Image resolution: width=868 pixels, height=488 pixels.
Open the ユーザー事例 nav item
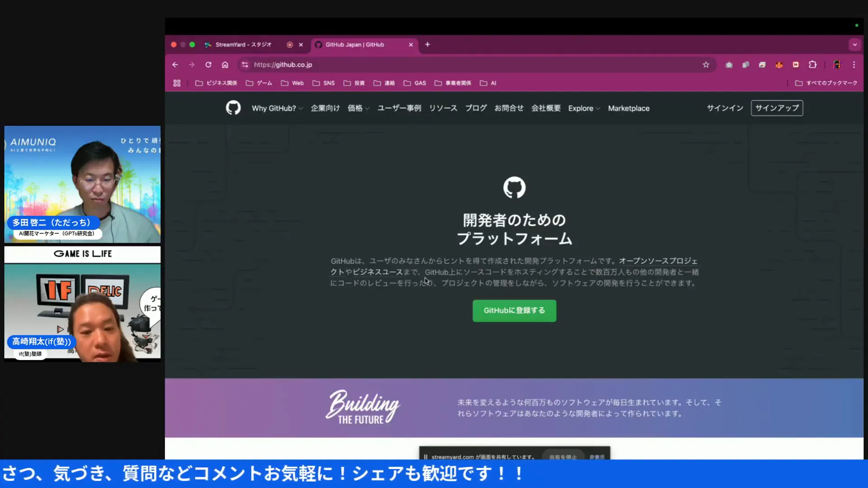(x=399, y=108)
